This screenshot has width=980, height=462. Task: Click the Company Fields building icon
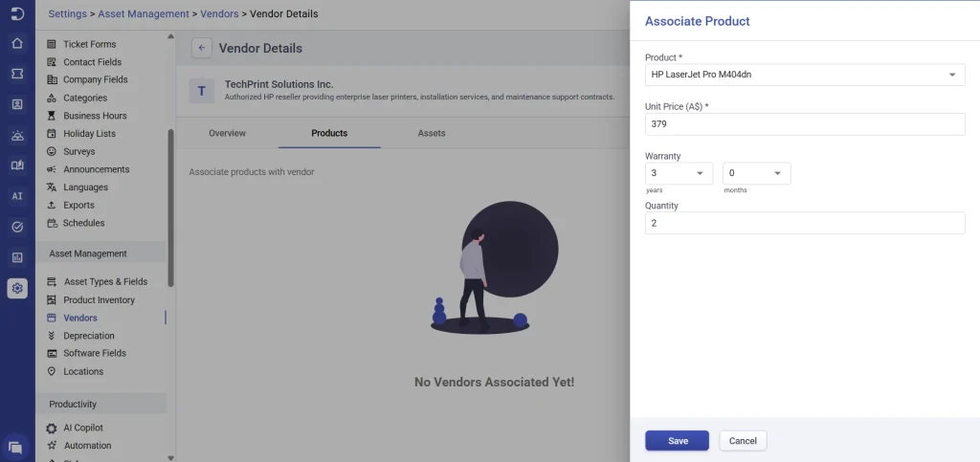[x=52, y=79]
